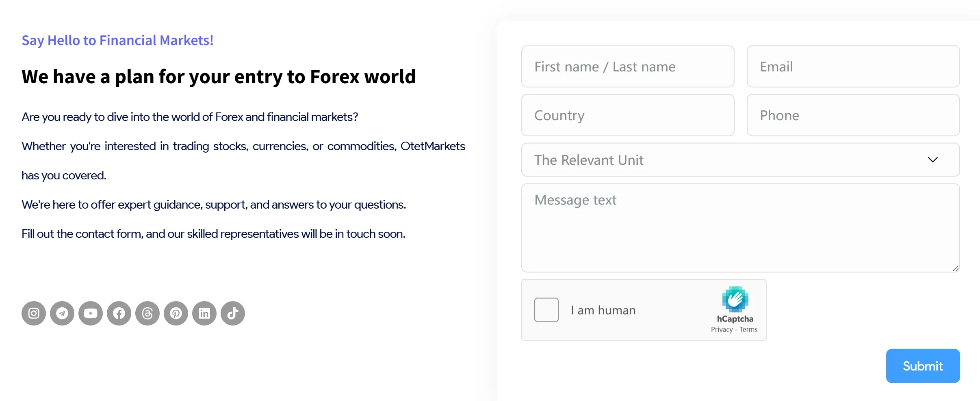Open the Threads social icon
The height and width of the screenshot is (401, 980).
(x=147, y=313)
